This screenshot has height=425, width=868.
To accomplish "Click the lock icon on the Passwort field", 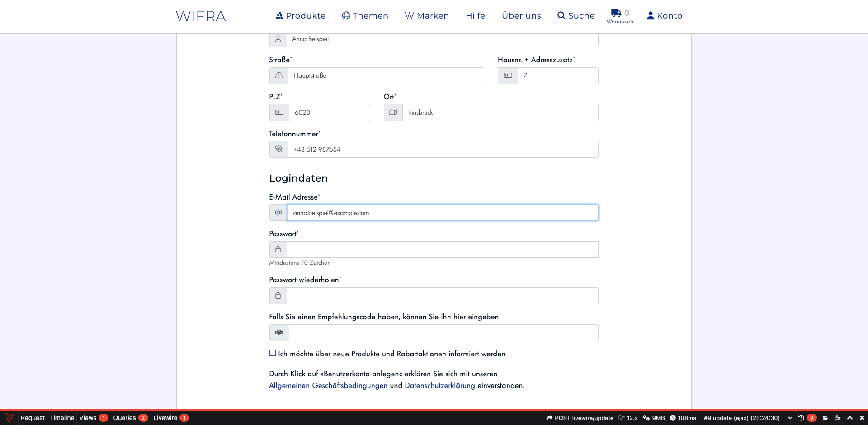I will 278,249.
